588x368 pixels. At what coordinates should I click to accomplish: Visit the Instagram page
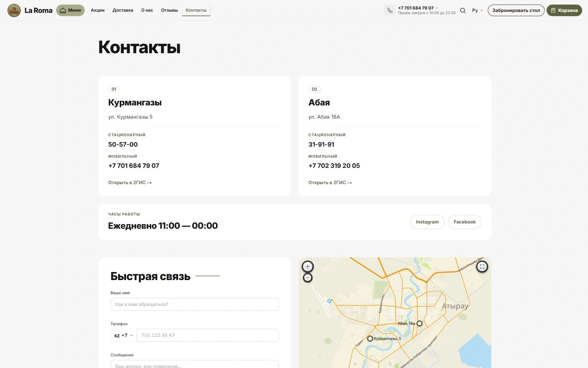click(x=427, y=222)
